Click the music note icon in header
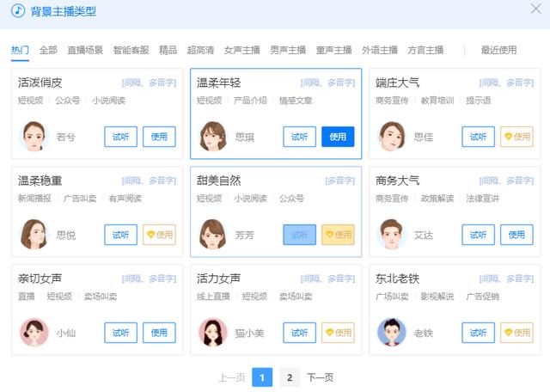The image size is (550, 392). click(x=18, y=11)
